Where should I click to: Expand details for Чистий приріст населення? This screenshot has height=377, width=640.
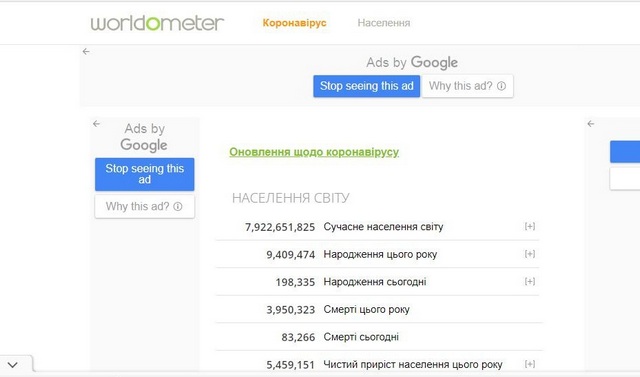pyautogui.click(x=530, y=364)
